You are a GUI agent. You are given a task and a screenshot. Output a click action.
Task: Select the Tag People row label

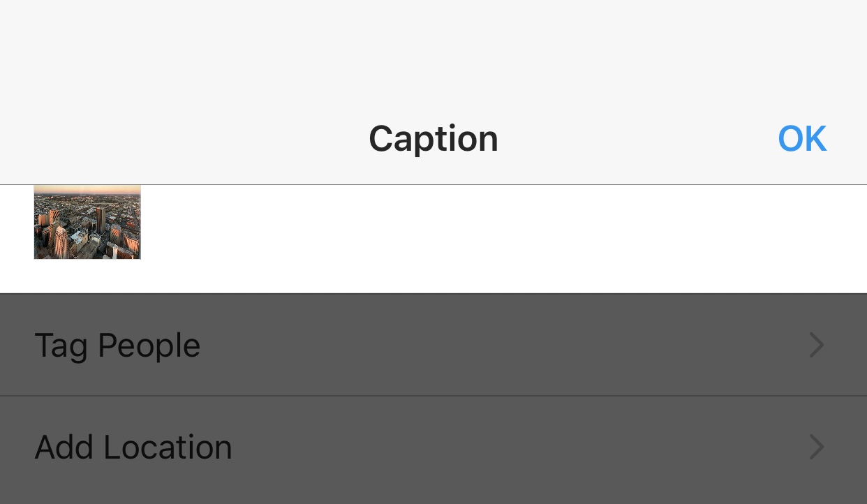pyautogui.click(x=117, y=345)
